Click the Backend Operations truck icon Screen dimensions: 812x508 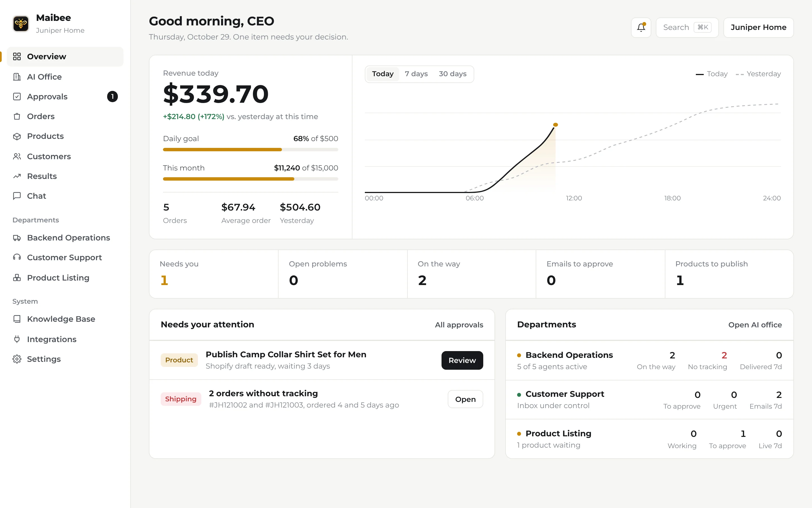tap(17, 238)
